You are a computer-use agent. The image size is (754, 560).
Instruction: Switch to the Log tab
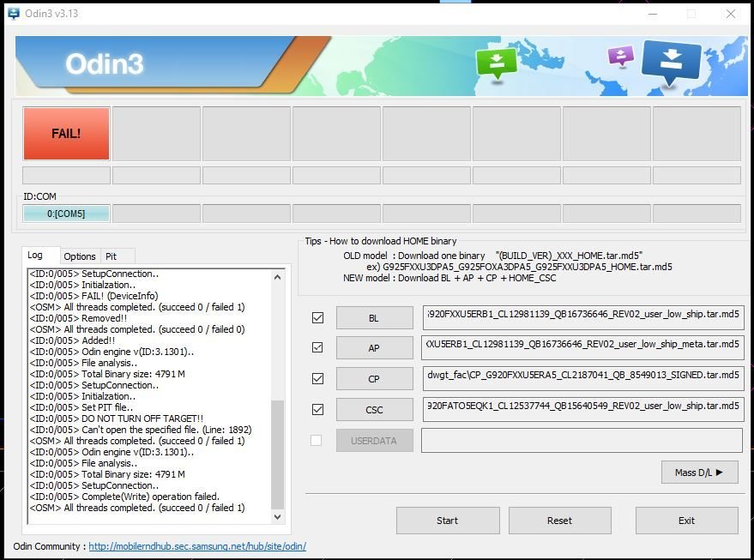[x=35, y=255]
